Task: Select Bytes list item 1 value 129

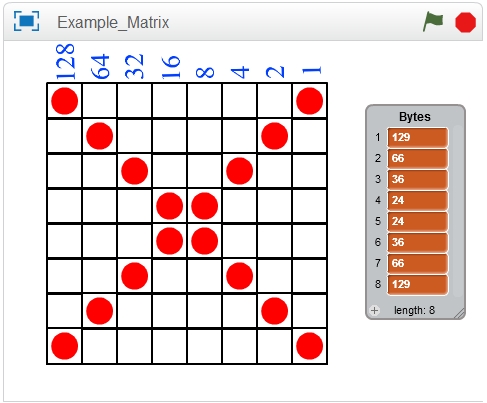Action: pos(417,137)
